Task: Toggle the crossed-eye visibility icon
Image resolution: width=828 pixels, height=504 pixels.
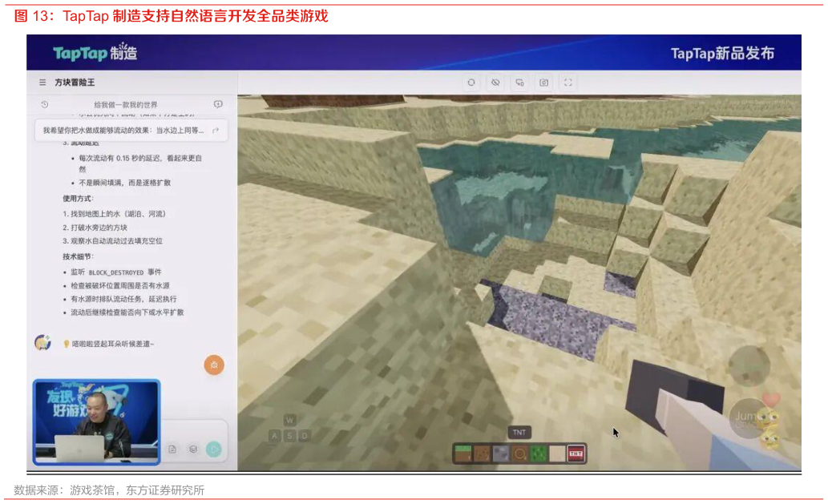Action: pos(495,83)
